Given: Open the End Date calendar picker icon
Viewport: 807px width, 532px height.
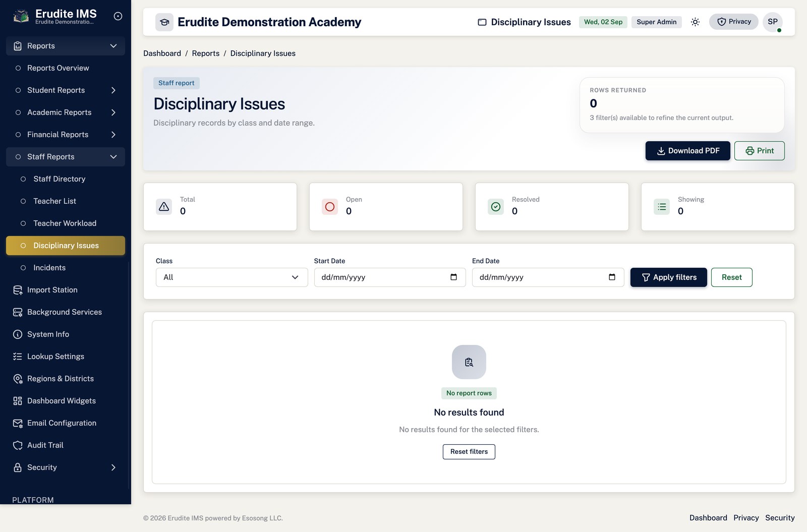Looking at the screenshot, I should click(612, 277).
